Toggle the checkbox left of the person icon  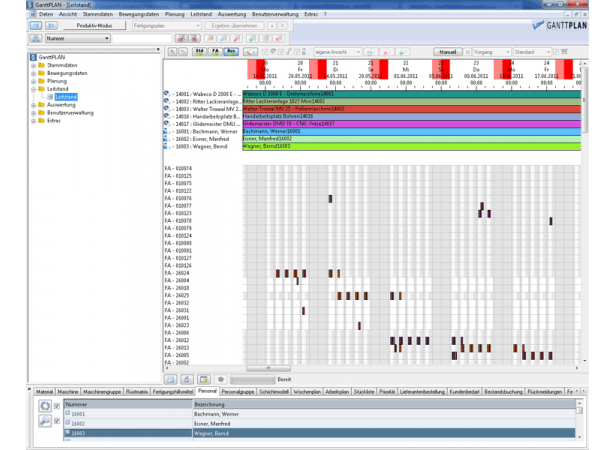point(297,52)
